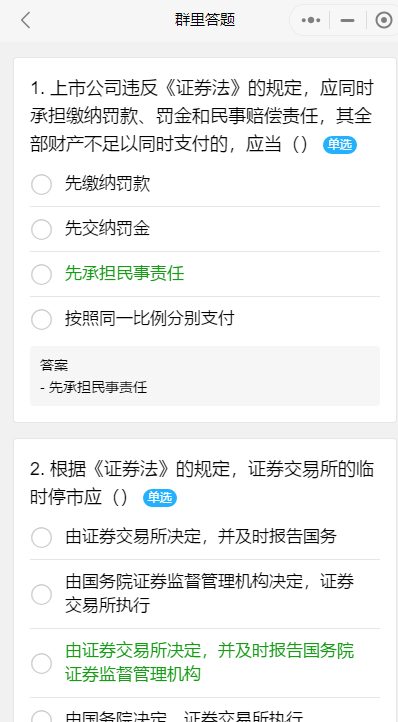The image size is (398, 722).
Task: Click the 按照同一比例分别支付 option label
Action: point(150,319)
